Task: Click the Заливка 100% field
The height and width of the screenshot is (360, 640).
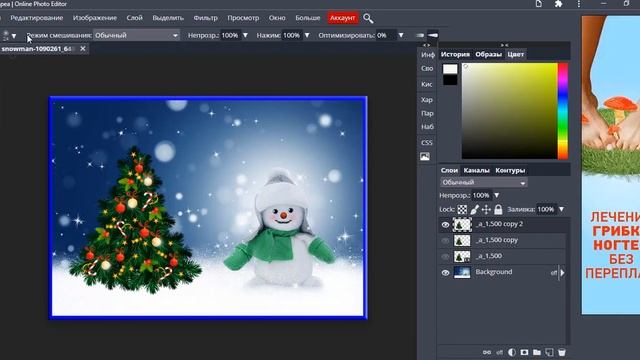Action: pos(546,209)
